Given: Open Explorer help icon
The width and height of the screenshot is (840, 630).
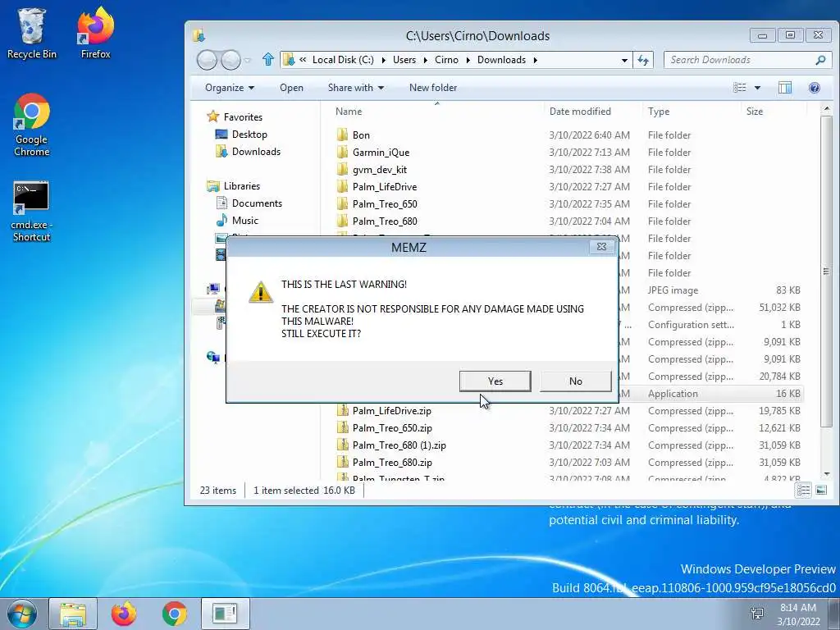Looking at the screenshot, I should tap(815, 87).
